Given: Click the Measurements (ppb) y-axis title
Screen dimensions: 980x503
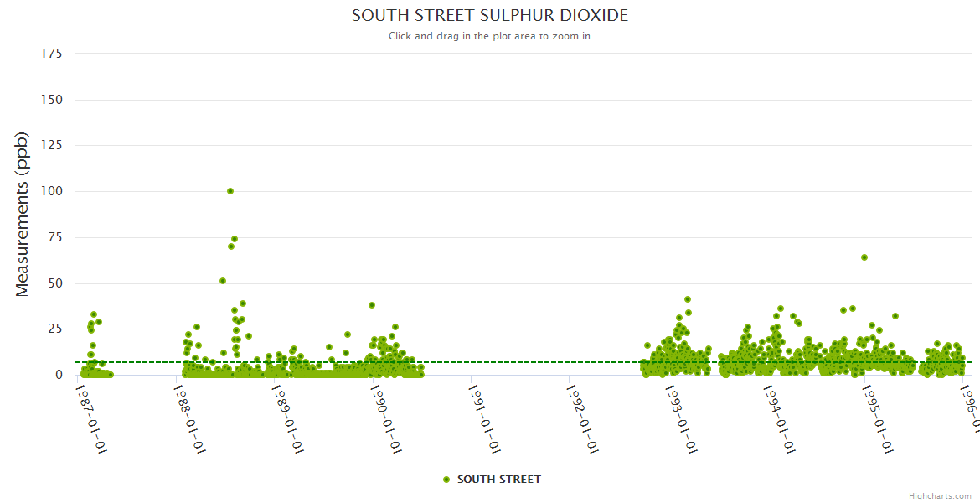Looking at the screenshot, I should coord(23,214).
